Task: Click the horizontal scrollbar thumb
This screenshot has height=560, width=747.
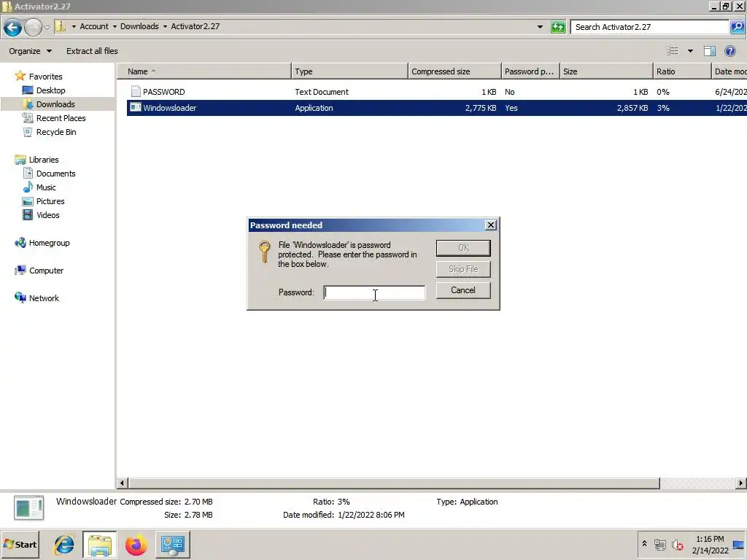Action: pyautogui.click(x=393, y=483)
